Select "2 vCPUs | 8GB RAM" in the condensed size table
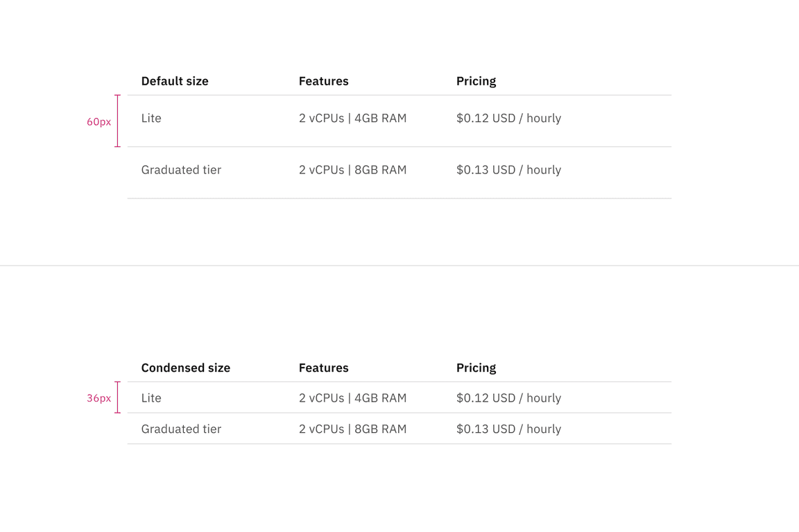799x532 pixels. point(352,429)
